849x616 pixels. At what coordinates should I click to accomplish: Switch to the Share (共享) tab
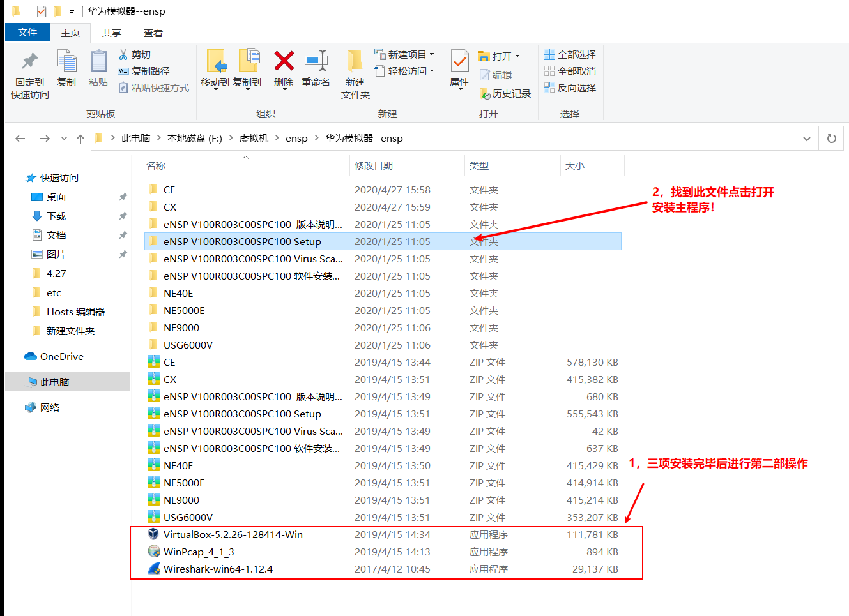coord(112,33)
